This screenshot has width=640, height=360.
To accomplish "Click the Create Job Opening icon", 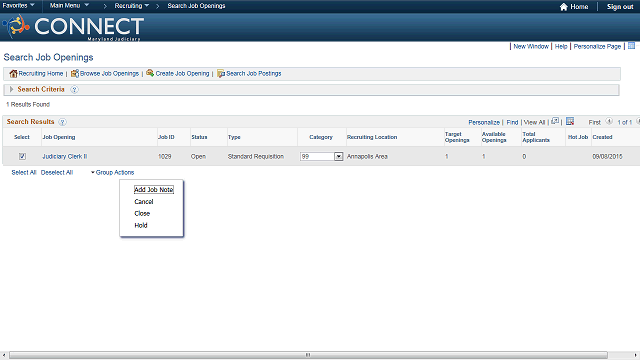I will tap(150, 73).
